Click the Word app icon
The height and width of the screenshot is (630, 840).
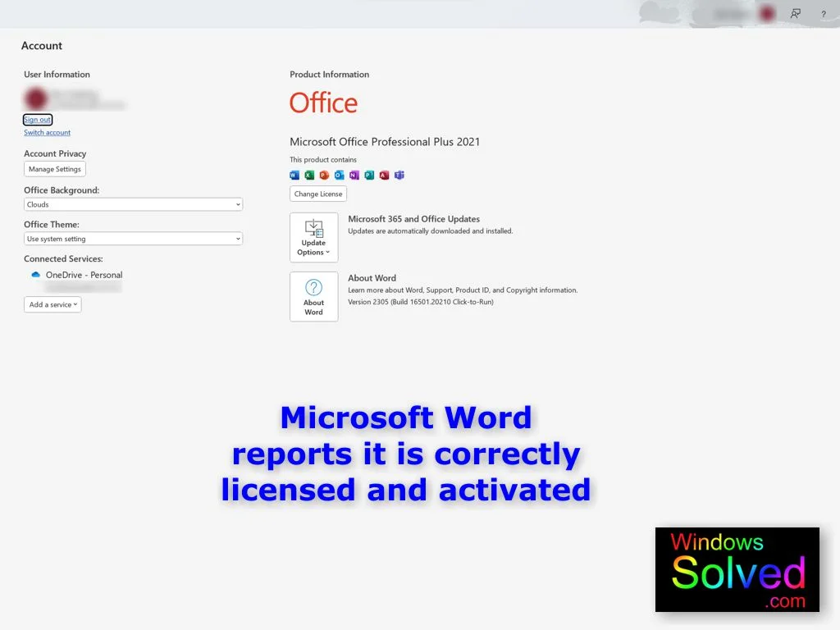294,176
